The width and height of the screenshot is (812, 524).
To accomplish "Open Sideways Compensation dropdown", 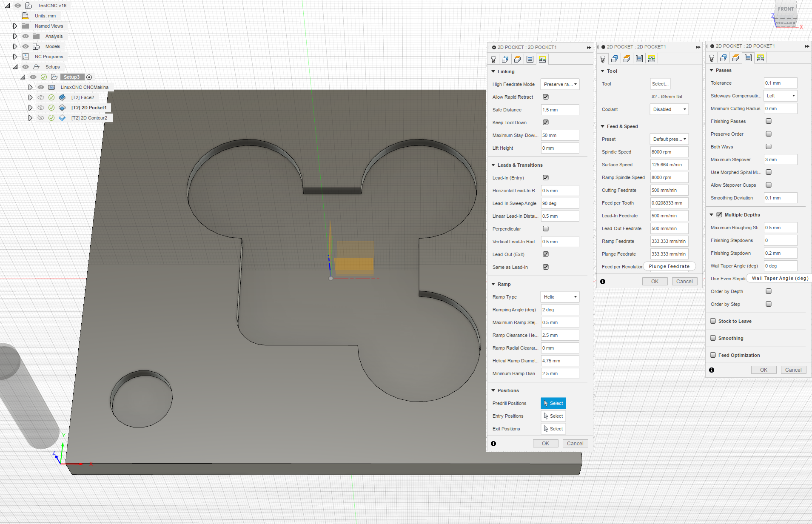I will [x=781, y=96].
